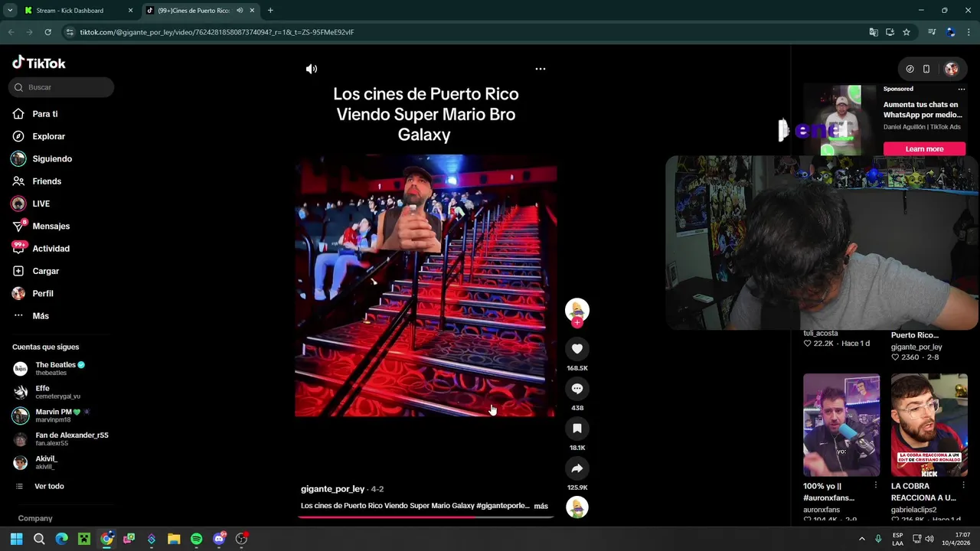980x551 pixels.
Task: Open the get-app phone icon
Action: tap(926, 69)
